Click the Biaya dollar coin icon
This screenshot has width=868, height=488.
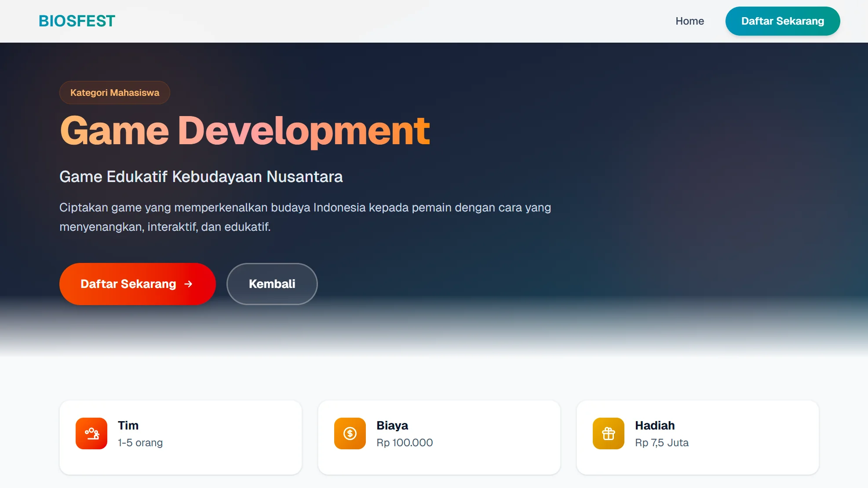click(350, 433)
